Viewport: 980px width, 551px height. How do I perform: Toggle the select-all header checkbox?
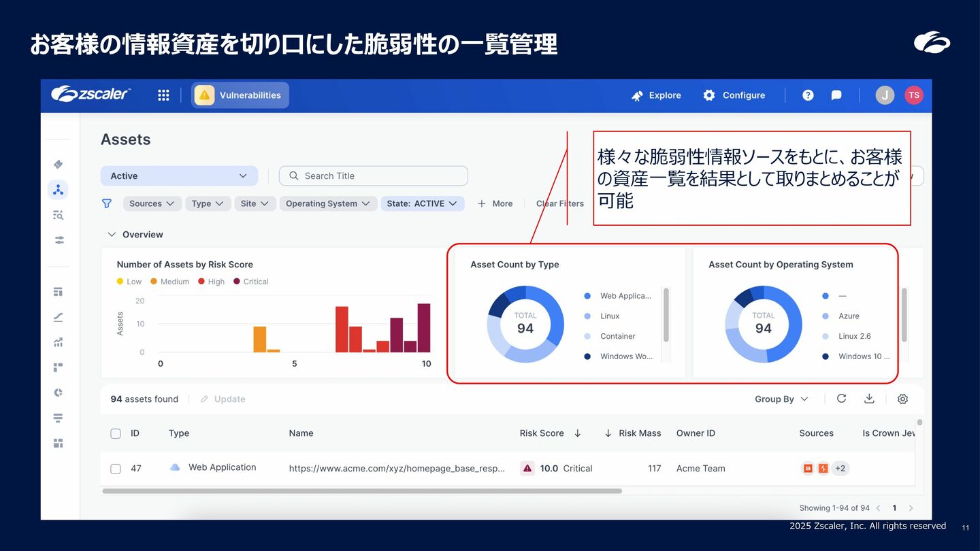[x=116, y=433]
